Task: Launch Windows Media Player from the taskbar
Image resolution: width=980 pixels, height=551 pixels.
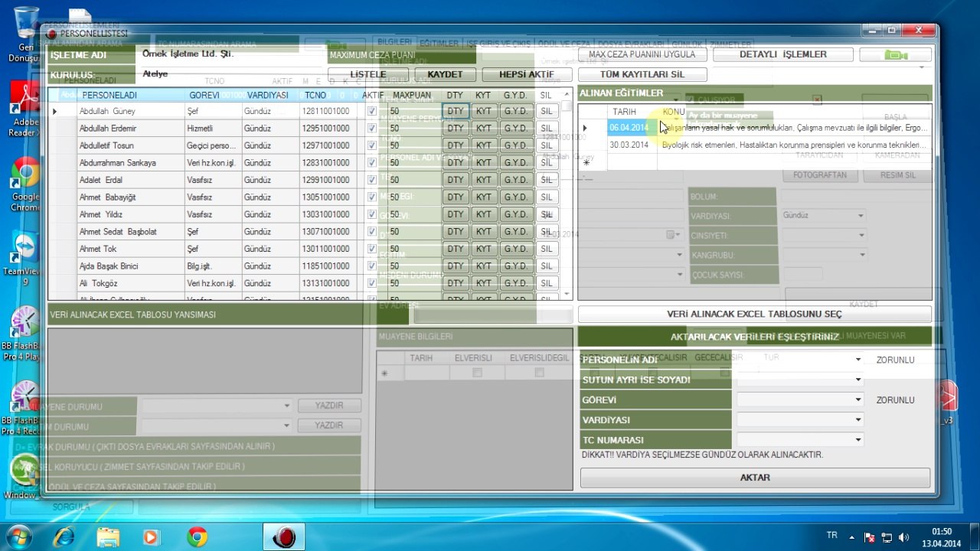Action: pyautogui.click(x=152, y=537)
